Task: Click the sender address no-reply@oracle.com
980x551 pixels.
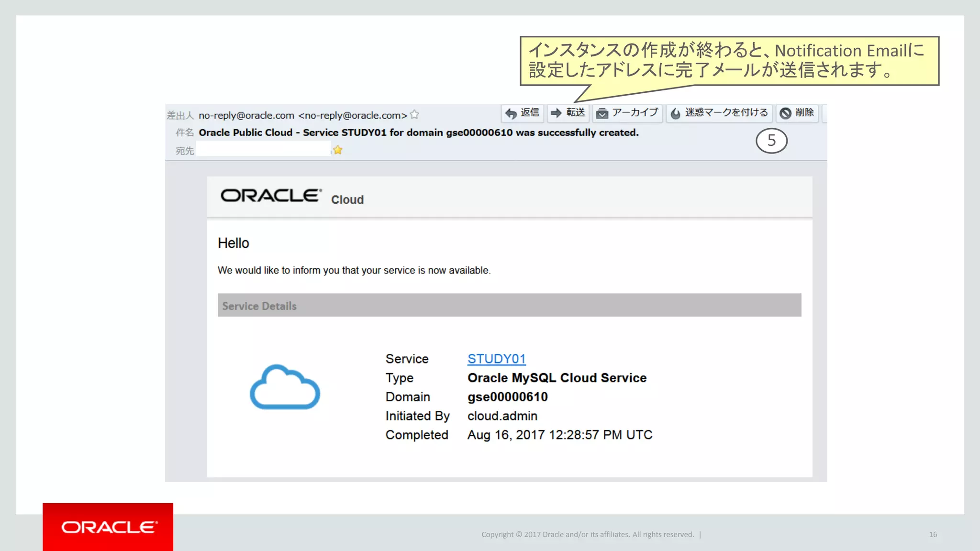Action: [303, 115]
